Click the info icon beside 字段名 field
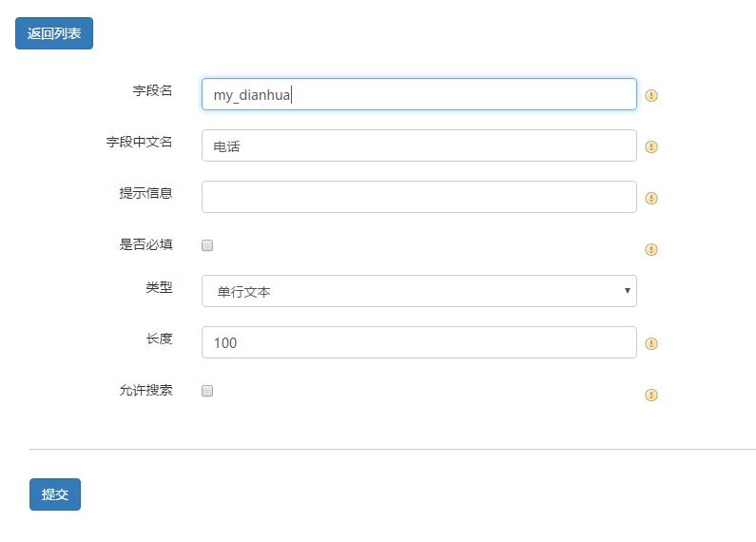The image size is (756, 542). coord(651,95)
